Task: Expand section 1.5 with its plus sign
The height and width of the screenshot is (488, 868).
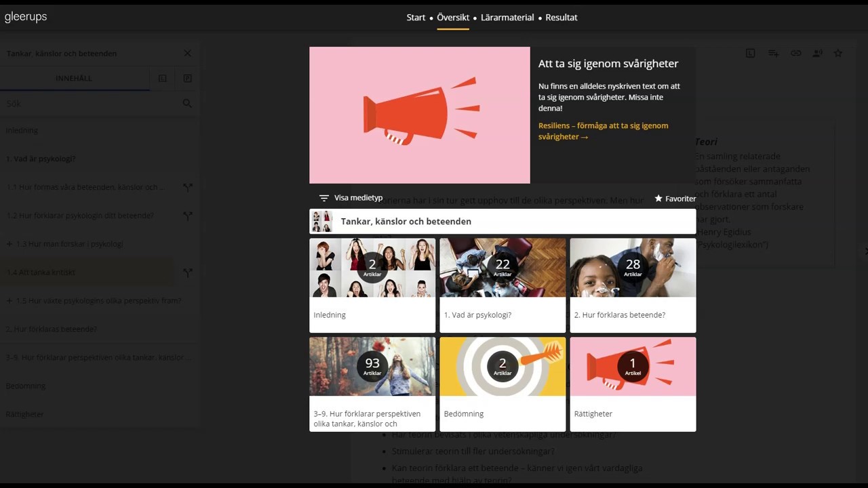Action: point(9,301)
